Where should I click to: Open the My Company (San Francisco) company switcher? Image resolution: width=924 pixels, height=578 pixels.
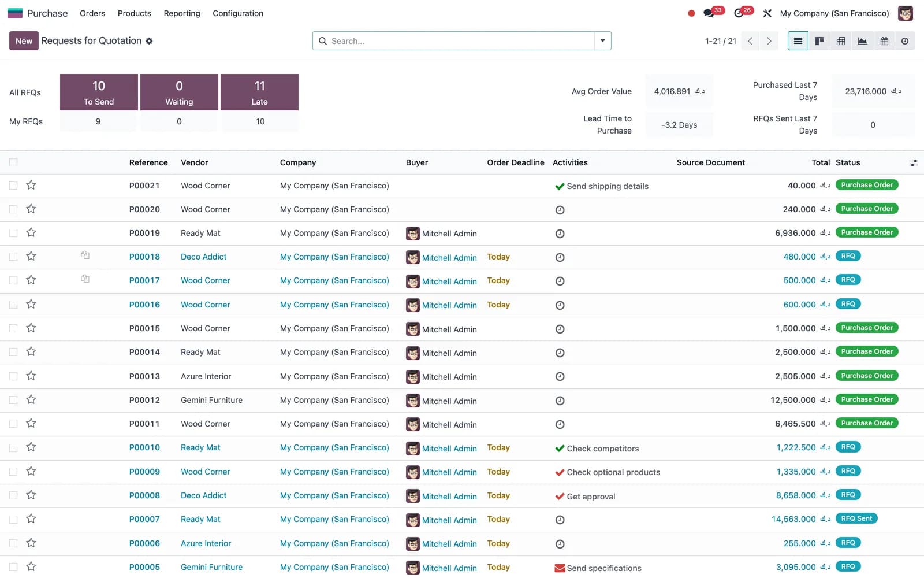[x=834, y=13]
